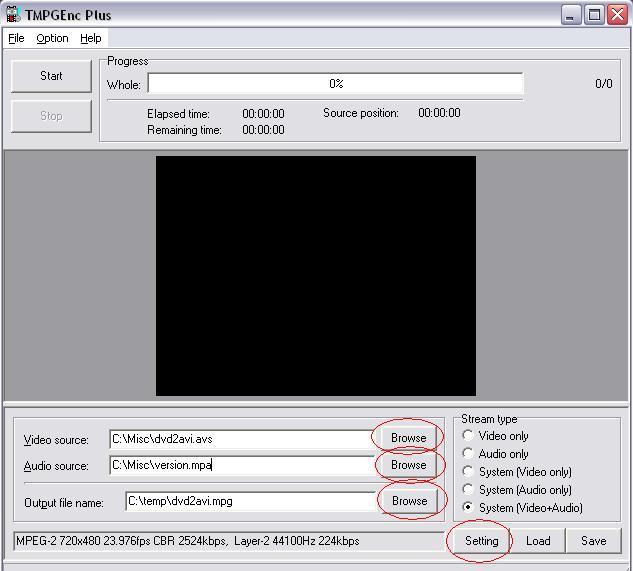The height and width of the screenshot is (571, 633).
Task: Browse for the Video source file
Action: click(408, 438)
